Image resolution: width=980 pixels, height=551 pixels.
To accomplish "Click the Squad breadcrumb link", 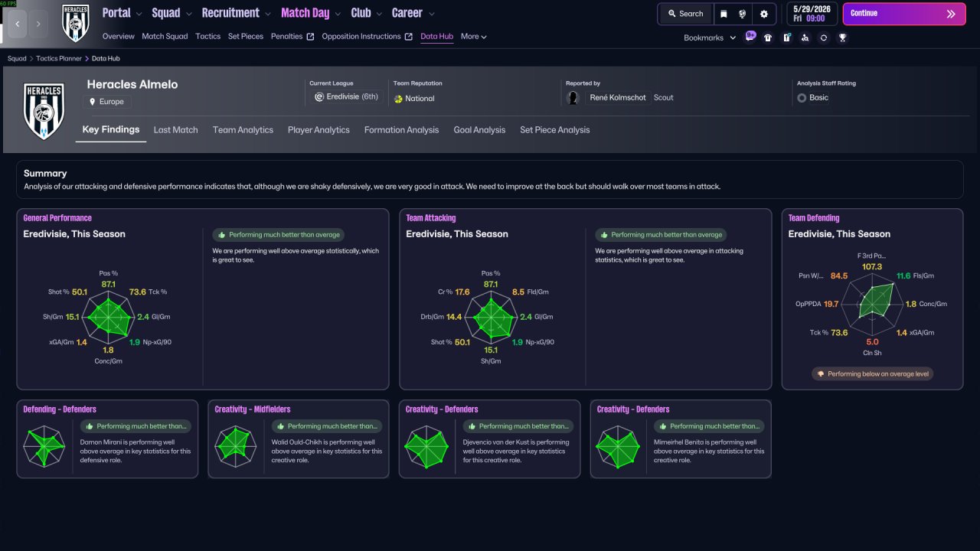I will tap(17, 58).
